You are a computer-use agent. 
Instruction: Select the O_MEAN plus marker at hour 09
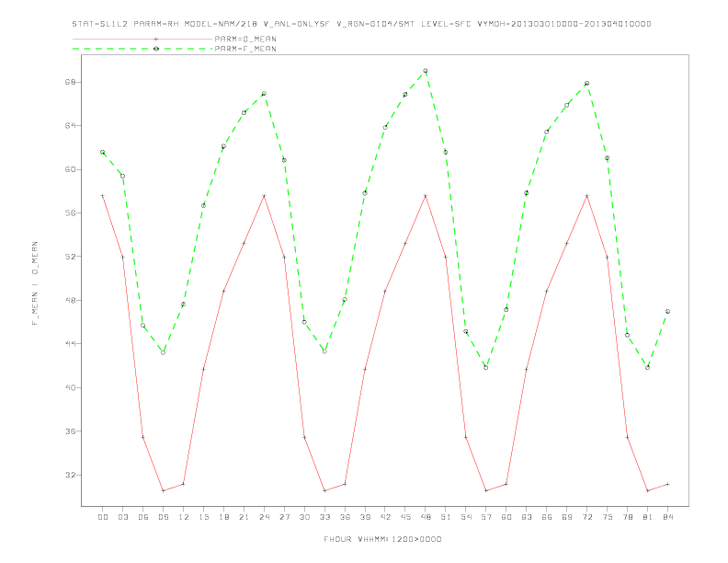163,490
